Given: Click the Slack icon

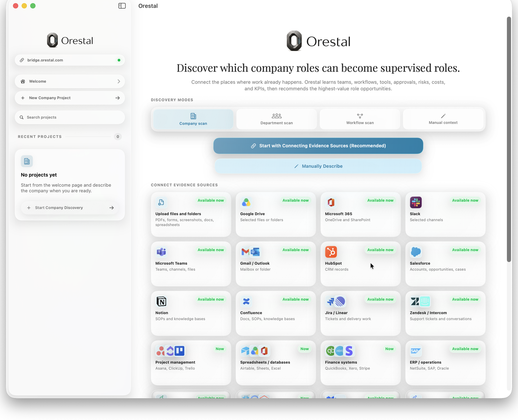Looking at the screenshot, I should click(416, 202).
